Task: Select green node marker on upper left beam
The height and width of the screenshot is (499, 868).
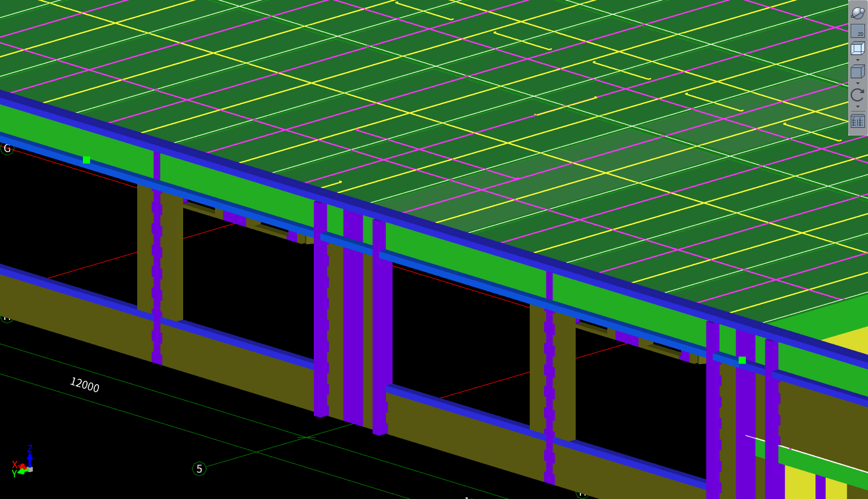Action: [87, 159]
